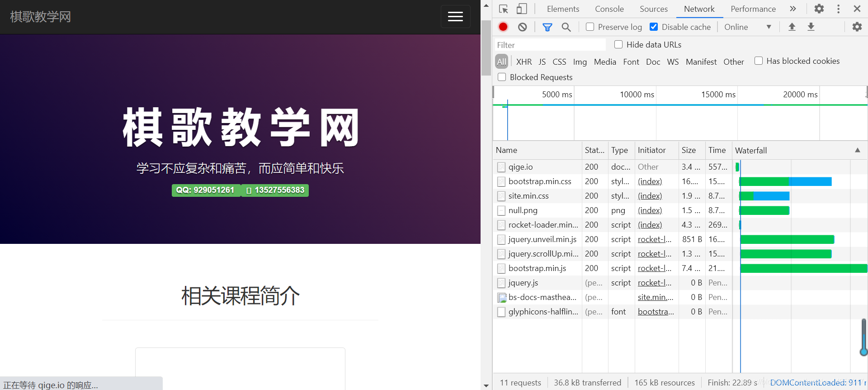Switch to the Elements tab

(563, 9)
